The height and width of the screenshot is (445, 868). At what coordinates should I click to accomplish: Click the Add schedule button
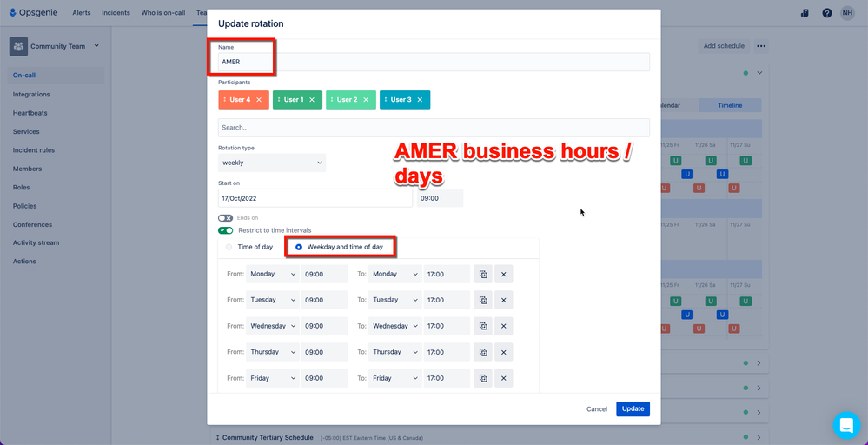click(724, 46)
